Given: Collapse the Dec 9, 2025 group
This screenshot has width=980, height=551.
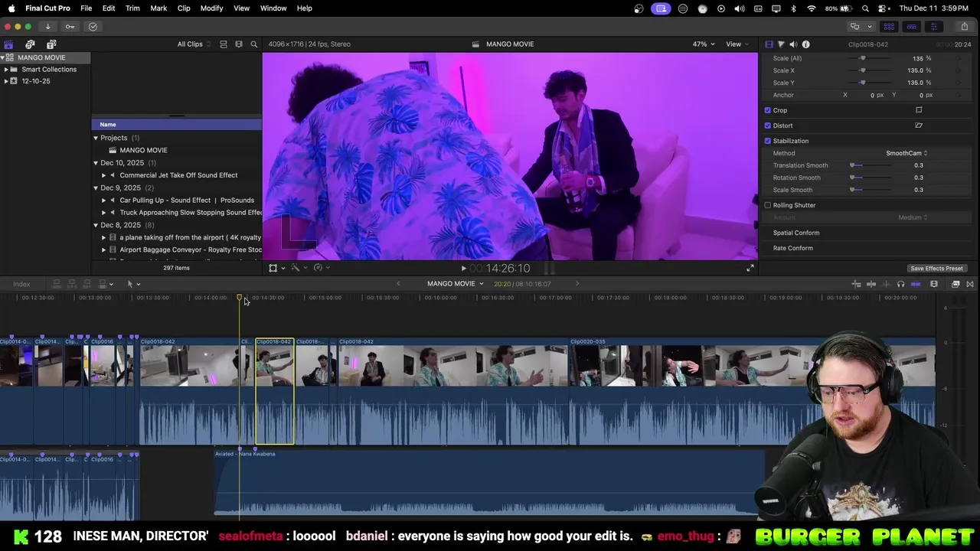Looking at the screenshot, I should (x=96, y=187).
